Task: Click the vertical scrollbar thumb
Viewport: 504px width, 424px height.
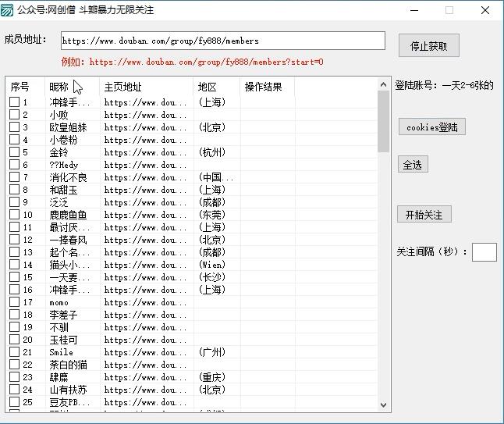Action: click(x=383, y=121)
